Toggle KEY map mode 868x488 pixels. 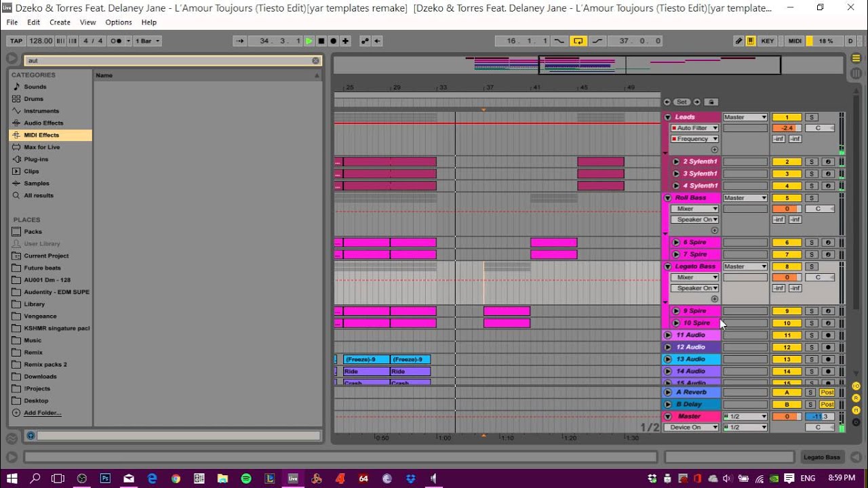click(768, 41)
